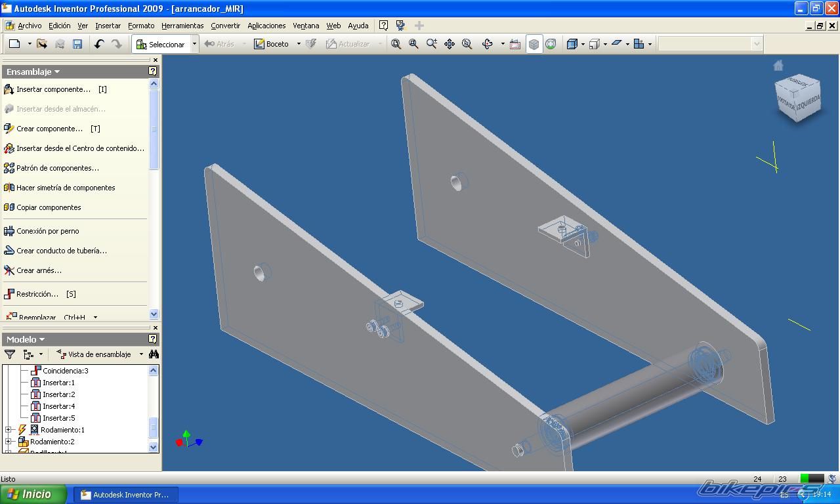Click the Zoom Selected icon
This screenshot has width=840, height=504.
[x=467, y=44]
